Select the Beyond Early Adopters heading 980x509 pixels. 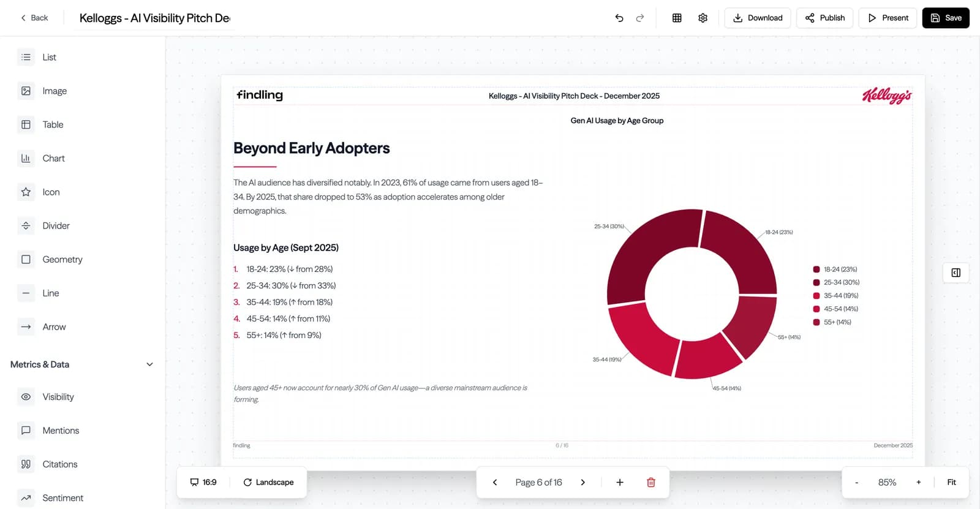[312, 148]
